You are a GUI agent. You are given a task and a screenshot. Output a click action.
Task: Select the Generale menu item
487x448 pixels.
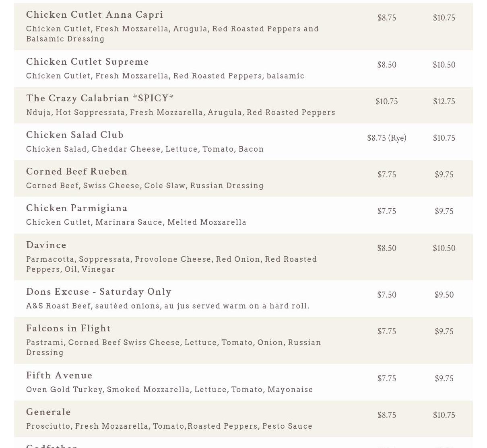point(49,412)
